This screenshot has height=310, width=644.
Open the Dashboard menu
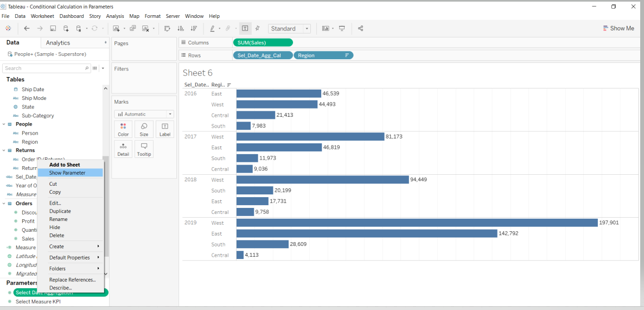(x=72, y=16)
